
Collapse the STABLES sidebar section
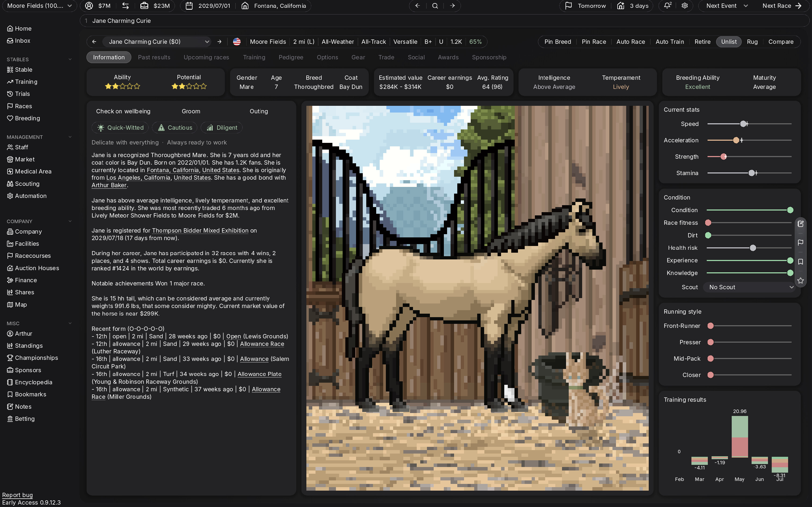pyautogui.click(x=70, y=59)
